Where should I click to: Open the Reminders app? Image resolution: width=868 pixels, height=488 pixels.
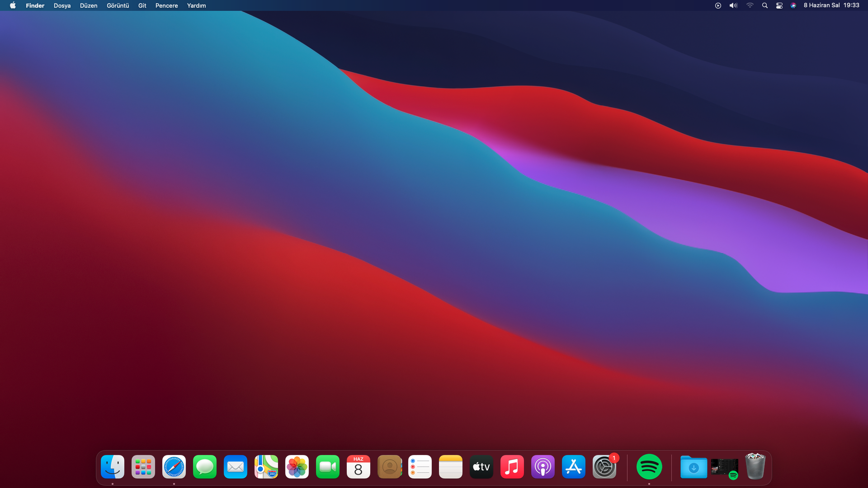(420, 467)
